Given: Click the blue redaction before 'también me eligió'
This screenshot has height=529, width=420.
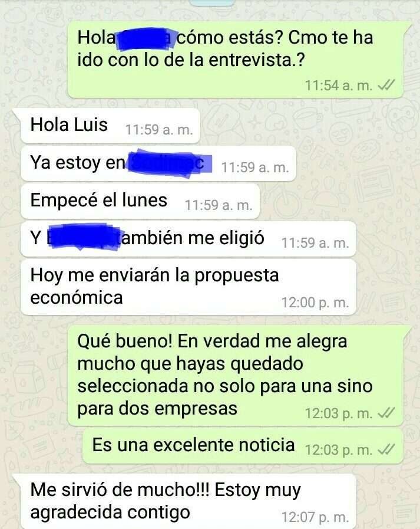Looking at the screenshot, I should [83, 237].
